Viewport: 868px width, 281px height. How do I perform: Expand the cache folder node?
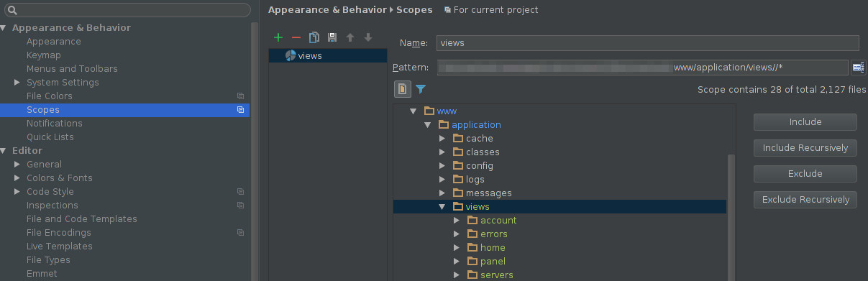[x=442, y=138]
